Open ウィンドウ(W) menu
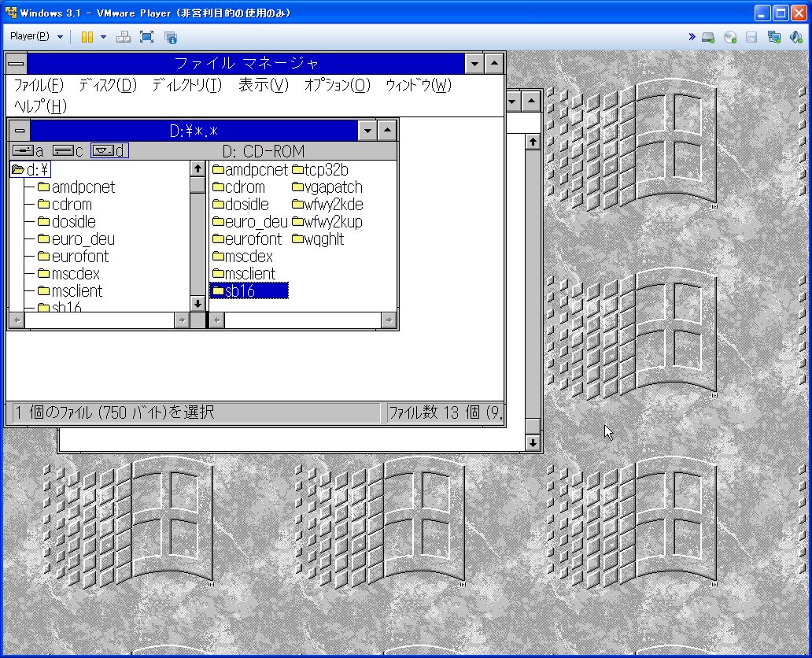 [419, 85]
